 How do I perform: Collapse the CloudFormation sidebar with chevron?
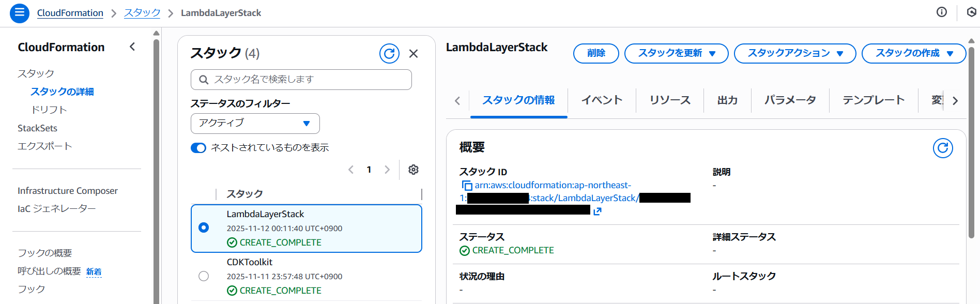coord(132,47)
